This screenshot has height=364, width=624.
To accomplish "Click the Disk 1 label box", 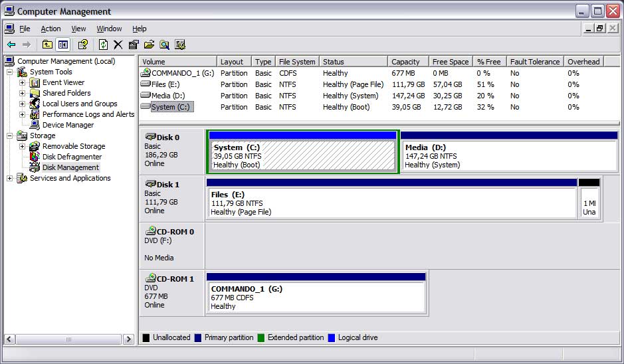I will point(172,199).
